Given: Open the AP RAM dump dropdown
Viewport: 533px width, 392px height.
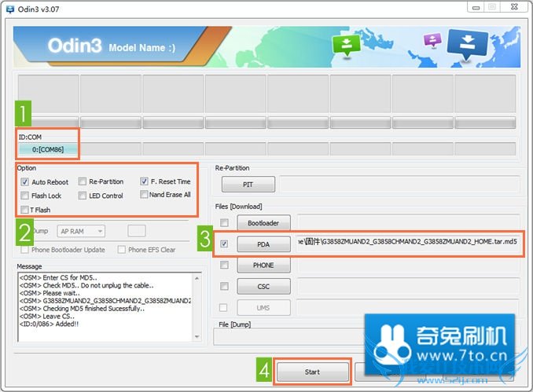Looking at the screenshot, I should (81, 231).
